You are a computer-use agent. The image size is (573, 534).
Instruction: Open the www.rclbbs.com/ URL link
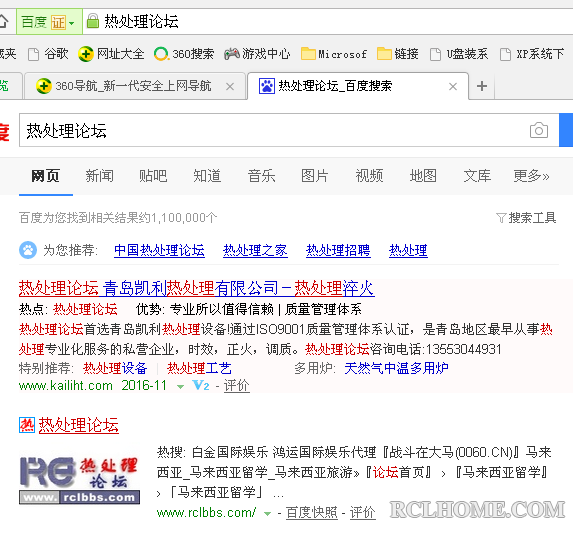click(206, 513)
